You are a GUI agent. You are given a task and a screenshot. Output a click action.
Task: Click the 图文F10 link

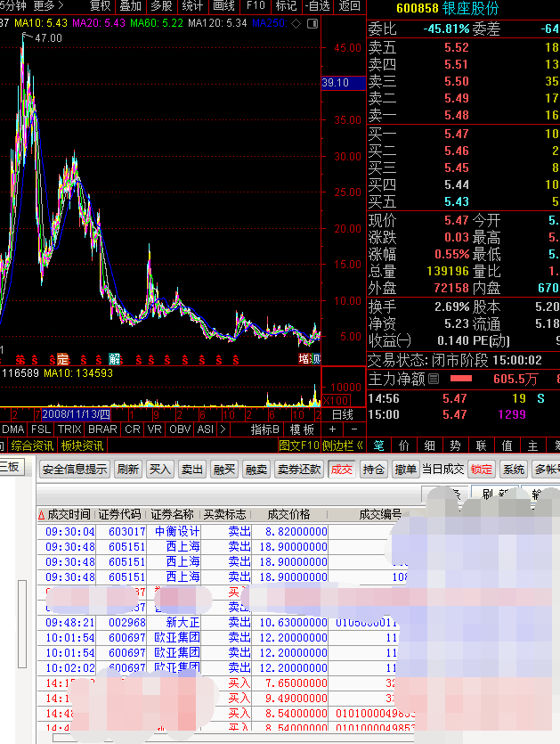(x=299, y=446)
